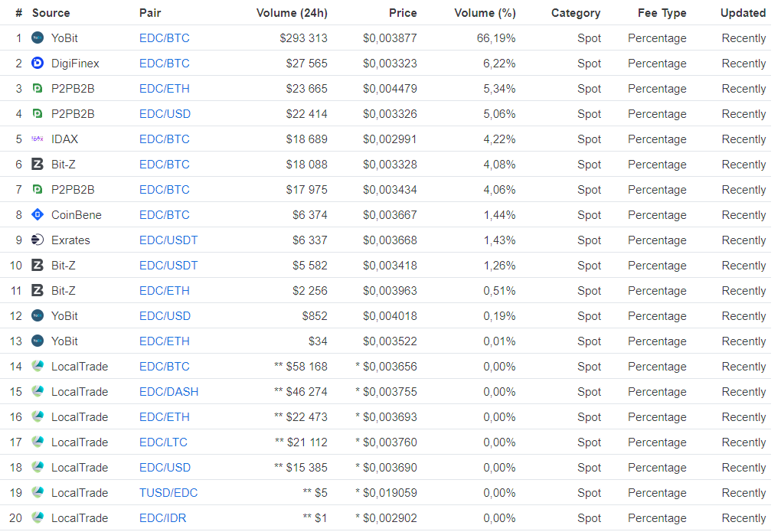Click the LocalTrade logo in row 19
Screen dimensions: 781x532
click(38, 493)
